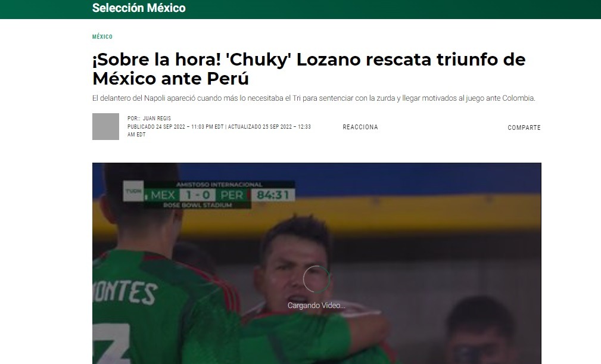Click the 'Cargando Video...' loading text

(316, 306)
